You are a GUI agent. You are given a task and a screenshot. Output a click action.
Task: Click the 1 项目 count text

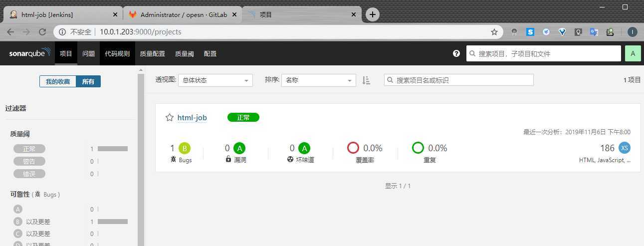click(x=632, y=80)
